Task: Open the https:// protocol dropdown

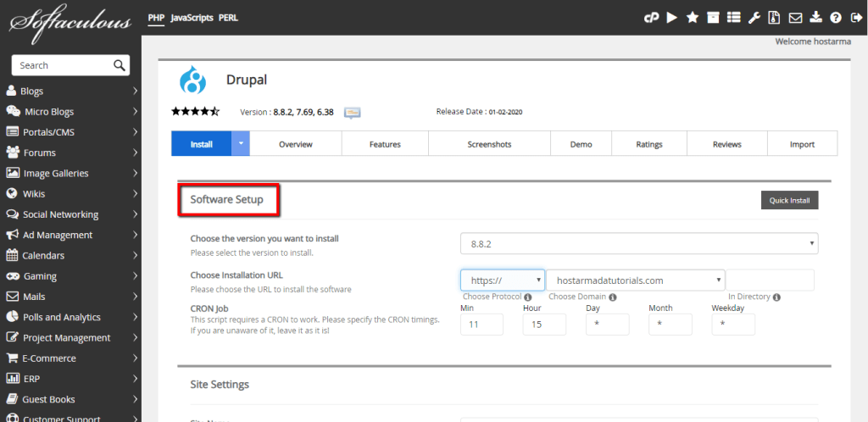Action: 502,280
